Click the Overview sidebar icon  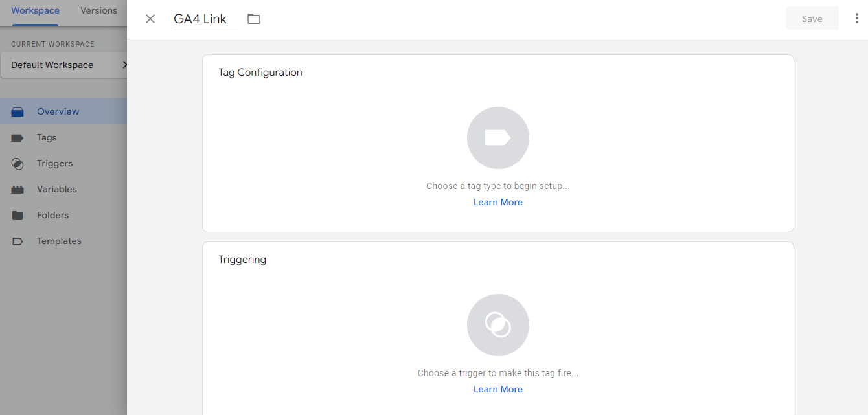[17, 112]
